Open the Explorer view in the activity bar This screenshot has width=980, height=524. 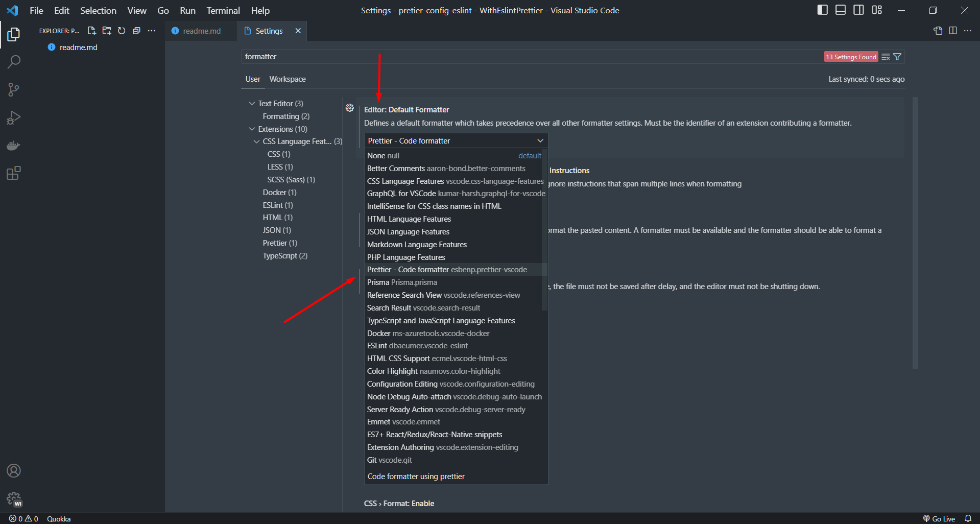pyautogui.click(x=14, y=34)
